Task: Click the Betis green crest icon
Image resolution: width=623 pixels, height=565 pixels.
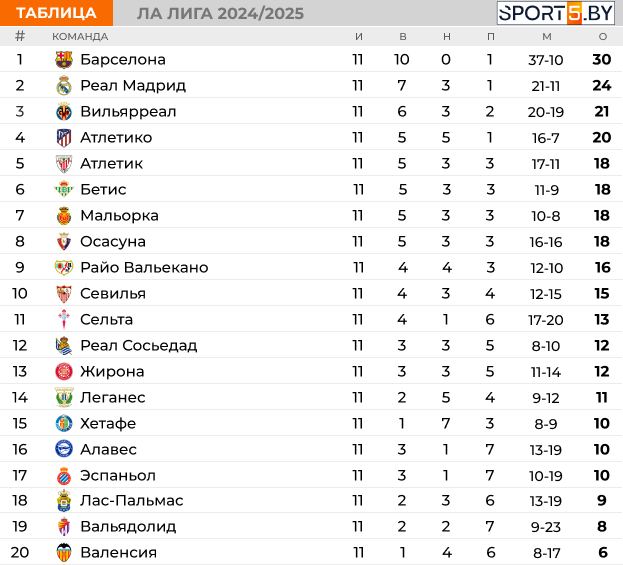Action: click(x=64, y=190)
